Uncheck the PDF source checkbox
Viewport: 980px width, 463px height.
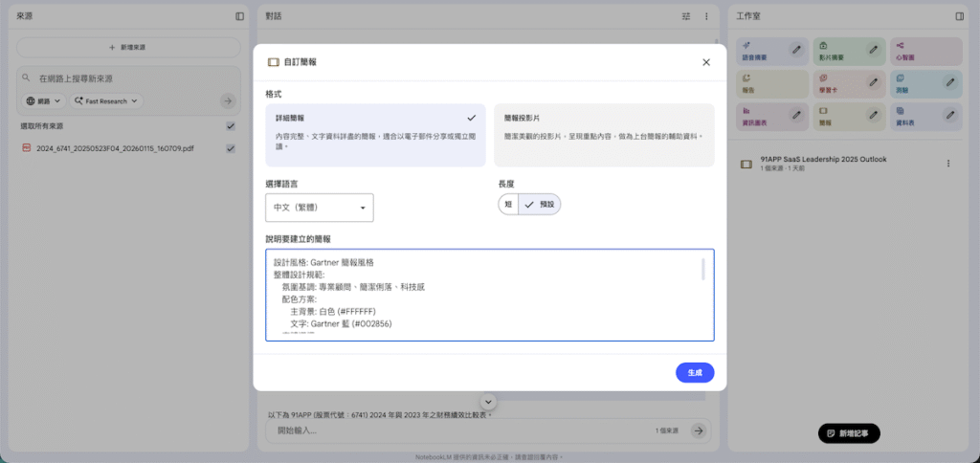(231, 148)
